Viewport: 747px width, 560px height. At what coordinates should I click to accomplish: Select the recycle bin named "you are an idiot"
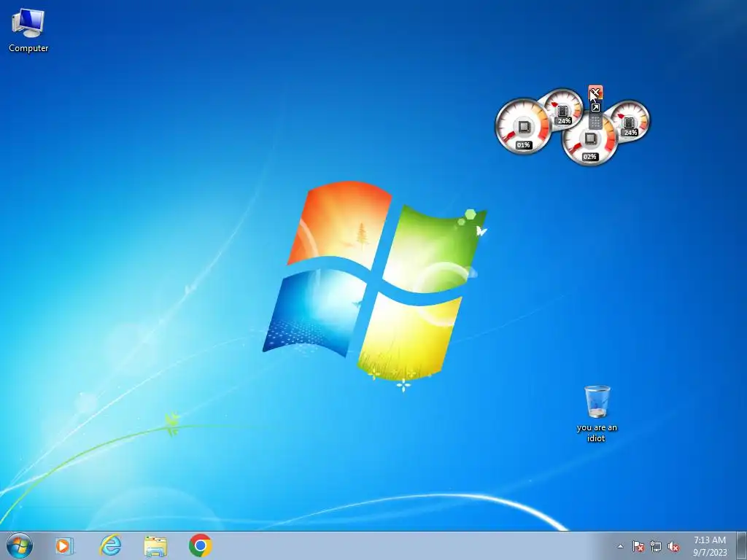coord(597,414)
